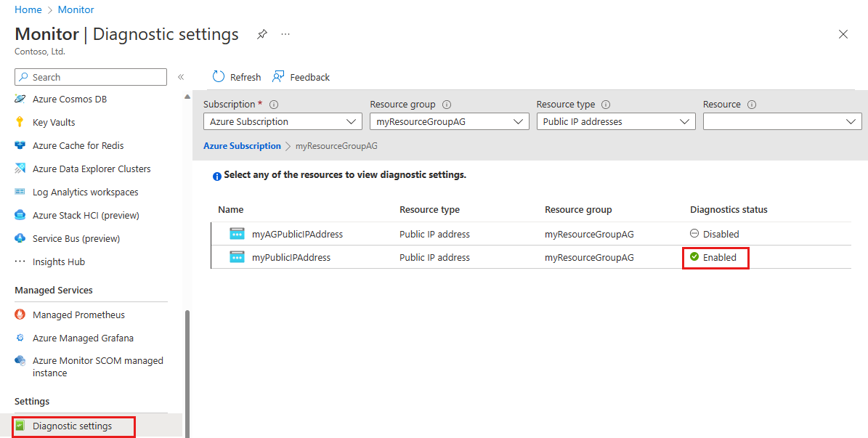Click the Azure Managed Grafana icon
Screen dimensions: 868x438
[20, 338]
